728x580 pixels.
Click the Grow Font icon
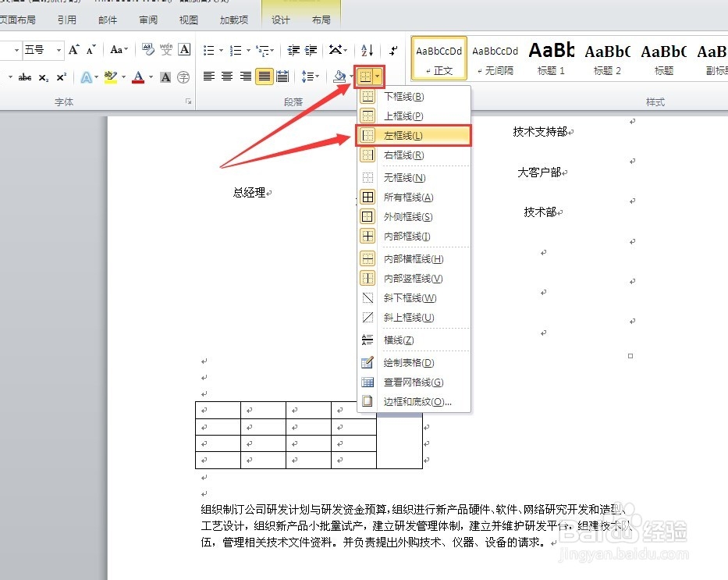[74, 50]
